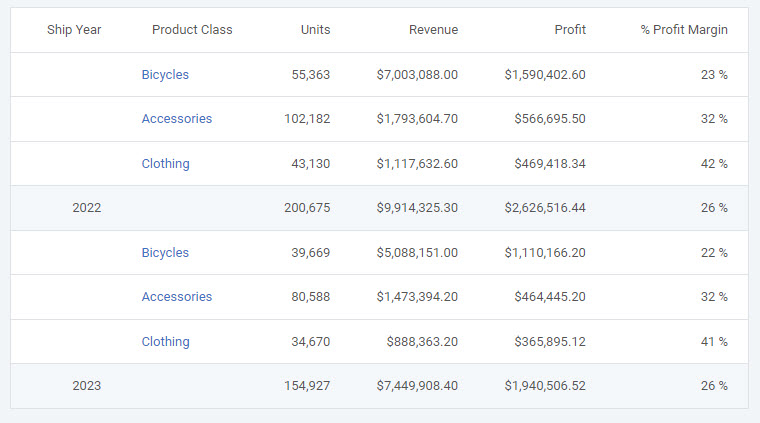Click the % Profit Margin column header
760x423 pixels.
(x=684, y=30)
